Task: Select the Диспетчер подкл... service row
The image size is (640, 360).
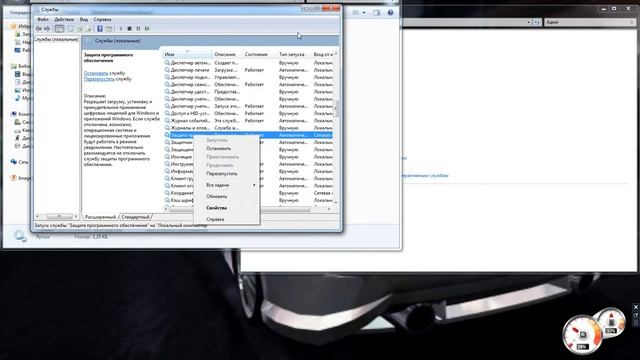Action: 249,77
